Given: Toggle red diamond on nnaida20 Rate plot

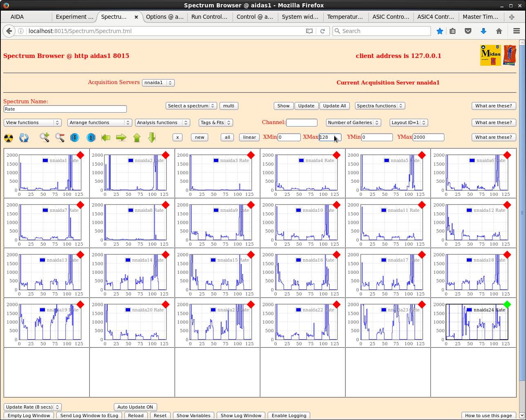Looking at the screenshot, I should click(x=166, y=304).
